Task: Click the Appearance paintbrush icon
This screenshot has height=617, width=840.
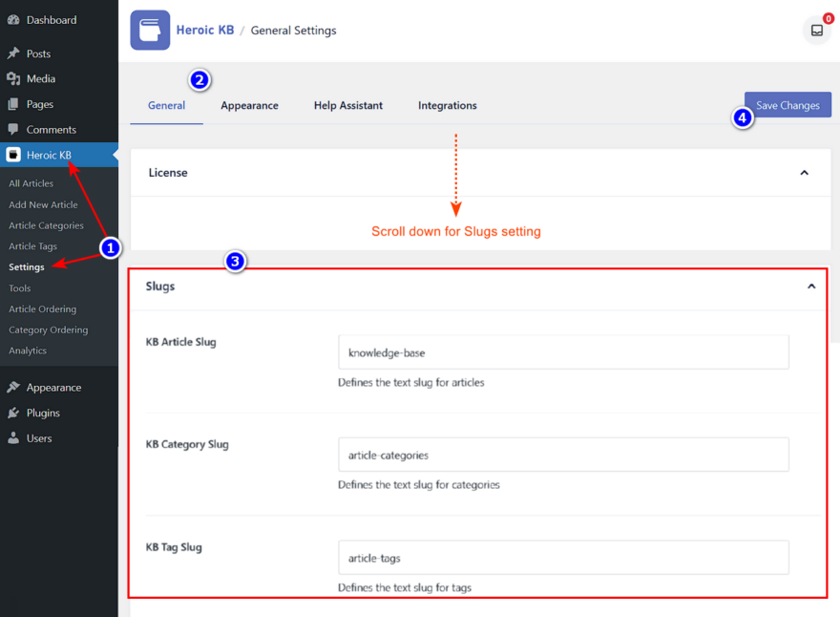Action: pyautogui.click(x=13, y=387)
